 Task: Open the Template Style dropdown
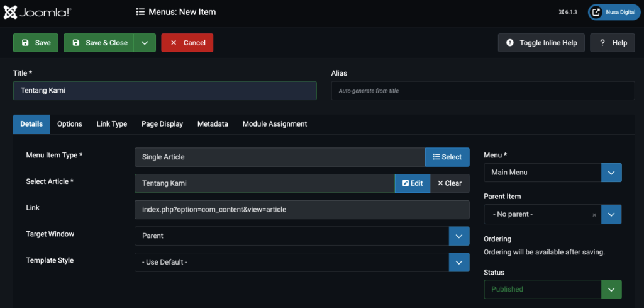coord(302,263)
